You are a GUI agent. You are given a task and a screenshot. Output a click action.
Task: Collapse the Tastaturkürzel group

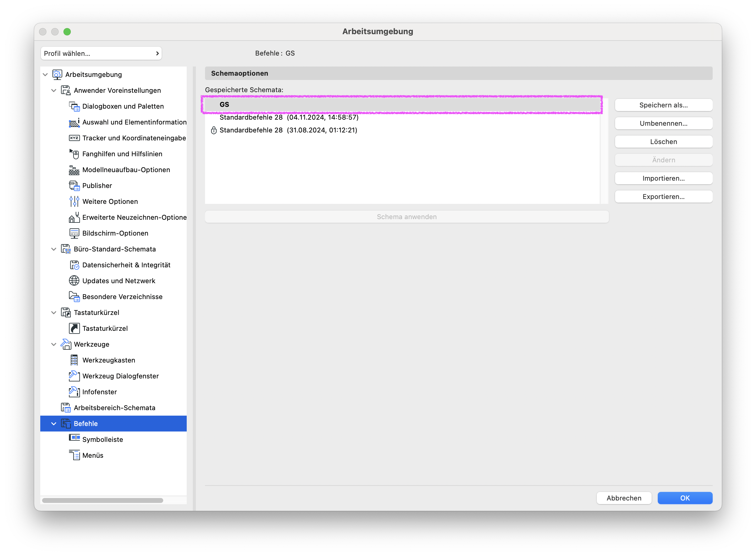[53, 312]
